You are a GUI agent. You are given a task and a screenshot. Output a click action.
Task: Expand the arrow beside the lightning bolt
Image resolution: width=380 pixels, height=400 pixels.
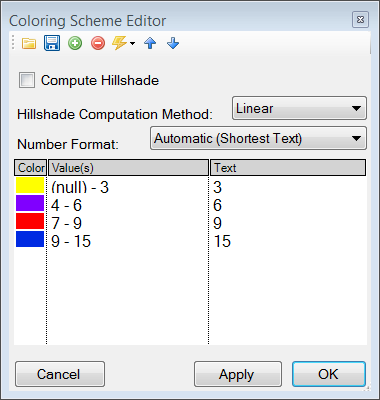[x=132, y=43]
